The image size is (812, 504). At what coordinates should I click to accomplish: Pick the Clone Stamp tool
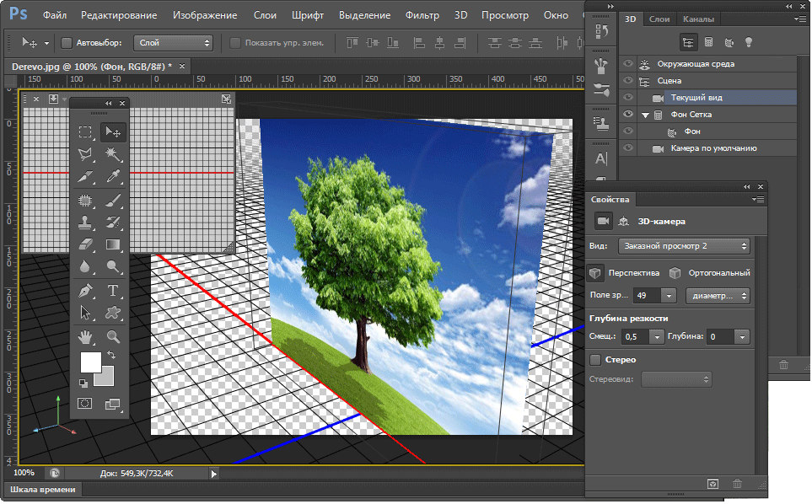coord(85,223)
